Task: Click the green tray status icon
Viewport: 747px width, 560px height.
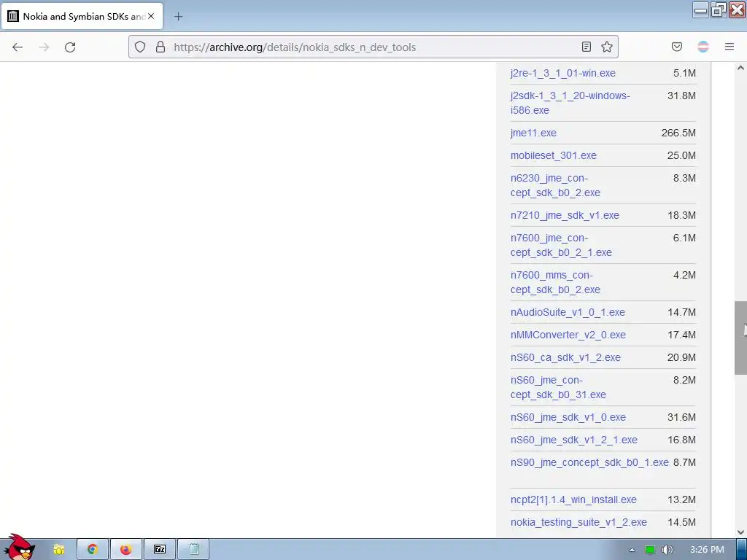Action: pos(650,550)
